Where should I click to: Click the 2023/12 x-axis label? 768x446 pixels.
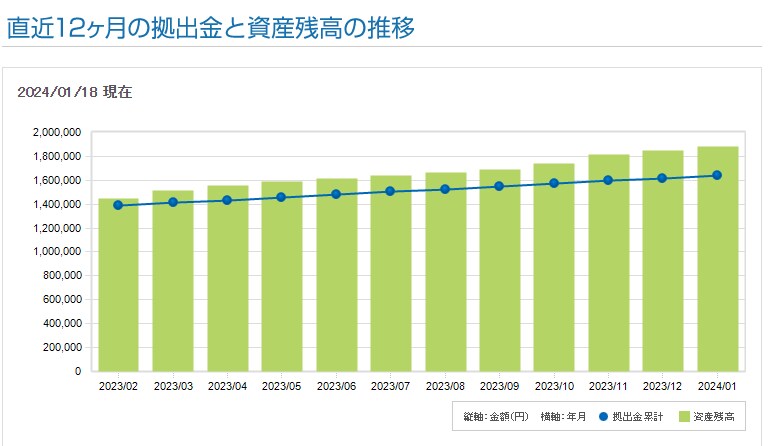(662, 386)
